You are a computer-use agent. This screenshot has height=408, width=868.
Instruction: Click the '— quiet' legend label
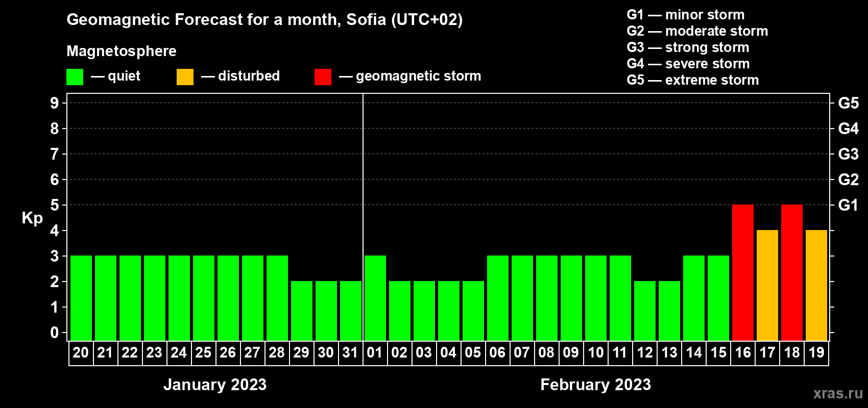click(x=115, y=76)
